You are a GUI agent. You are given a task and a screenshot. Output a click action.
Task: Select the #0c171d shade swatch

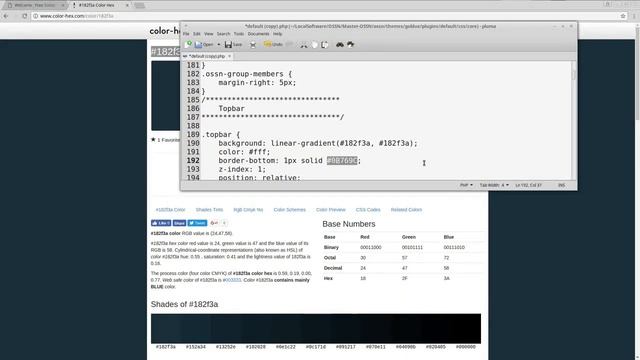(x=316, y=329)
